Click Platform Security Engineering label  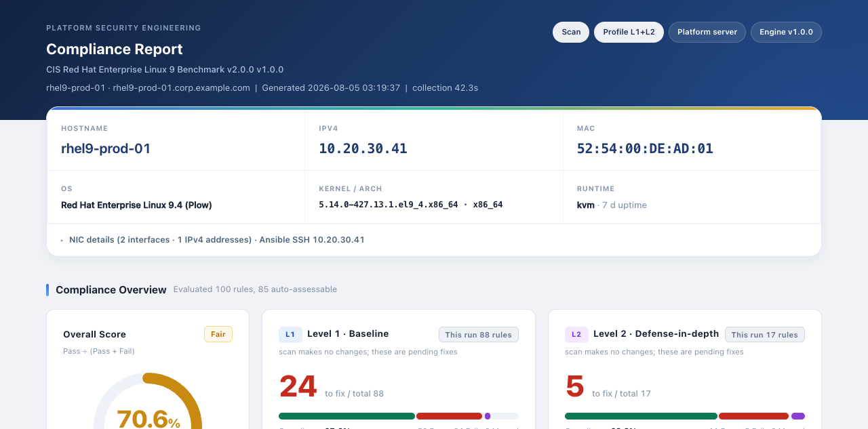click(123, 28)
